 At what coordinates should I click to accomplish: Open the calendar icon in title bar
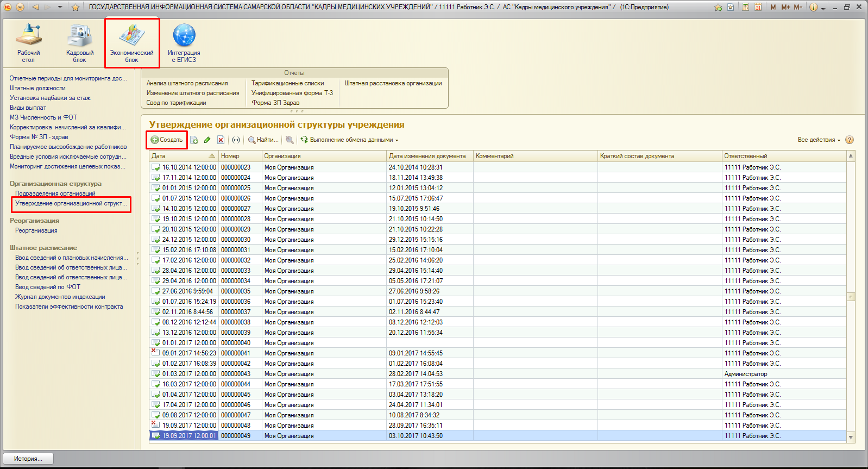tap(758, 7)
